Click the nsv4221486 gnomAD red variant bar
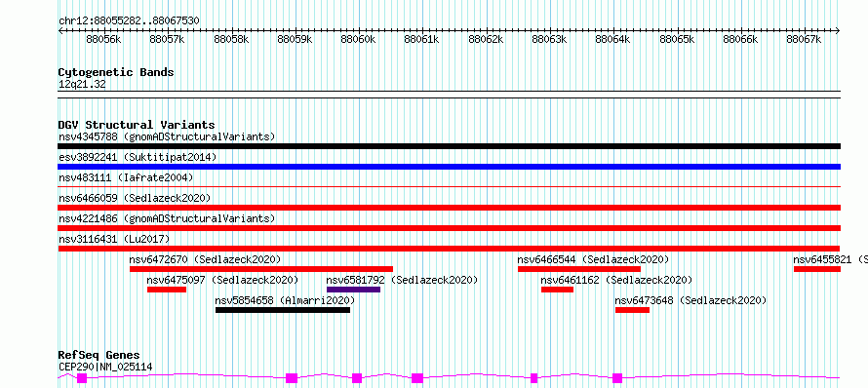The width and height of the screenshot is (868, 388). (x=449, y=228)
